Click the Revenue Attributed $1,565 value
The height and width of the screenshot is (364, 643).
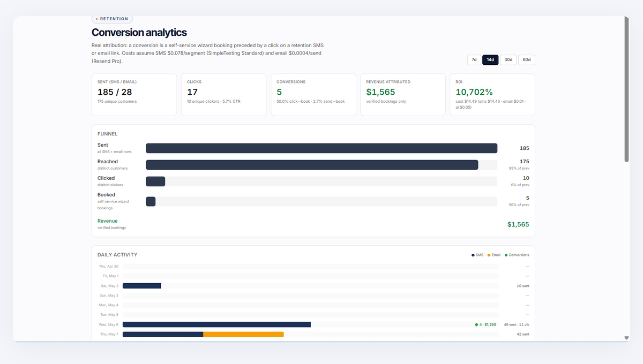click(x=380, y=92)
